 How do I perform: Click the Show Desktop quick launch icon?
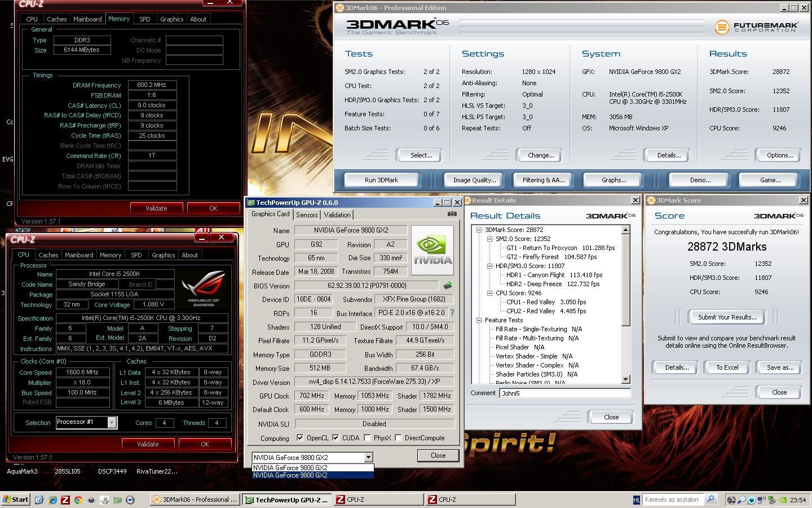(x=39, y=500)
